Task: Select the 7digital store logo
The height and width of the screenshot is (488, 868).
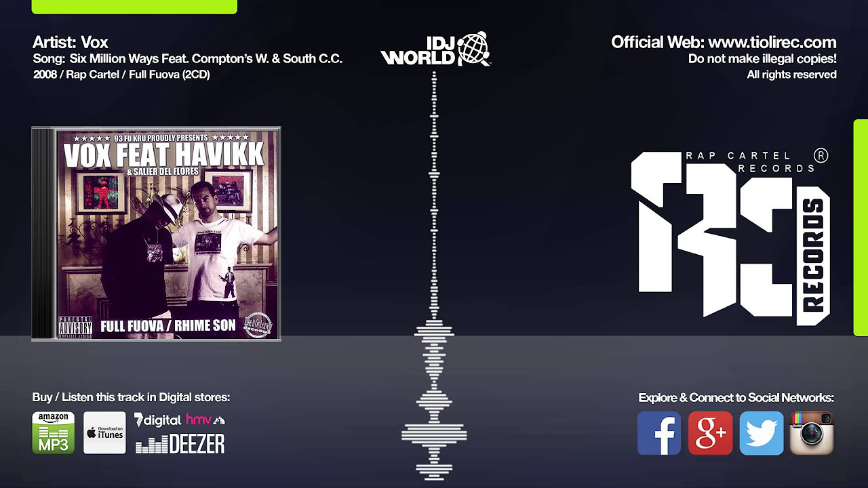Action: (x=157, y=420)
